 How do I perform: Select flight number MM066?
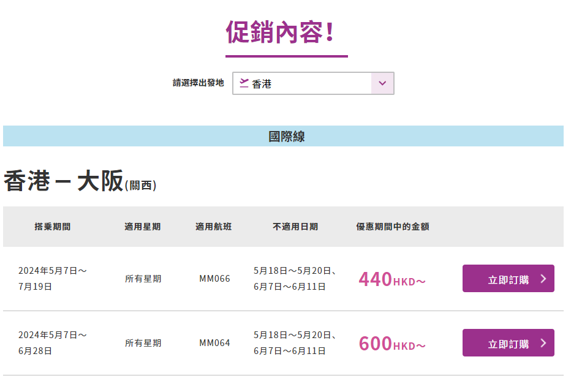(214, 279)
